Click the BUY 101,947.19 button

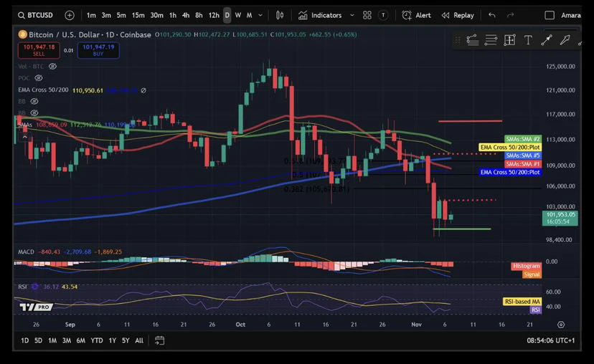98,50
